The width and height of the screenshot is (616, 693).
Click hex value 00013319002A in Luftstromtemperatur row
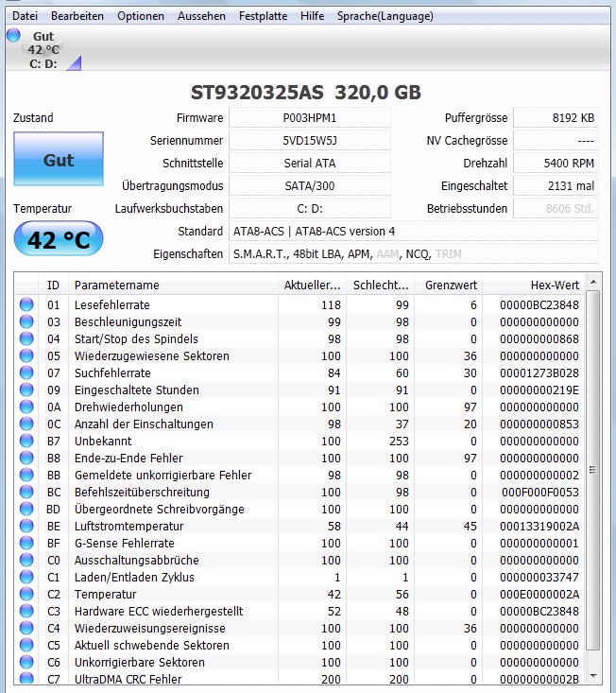[539, 526]
